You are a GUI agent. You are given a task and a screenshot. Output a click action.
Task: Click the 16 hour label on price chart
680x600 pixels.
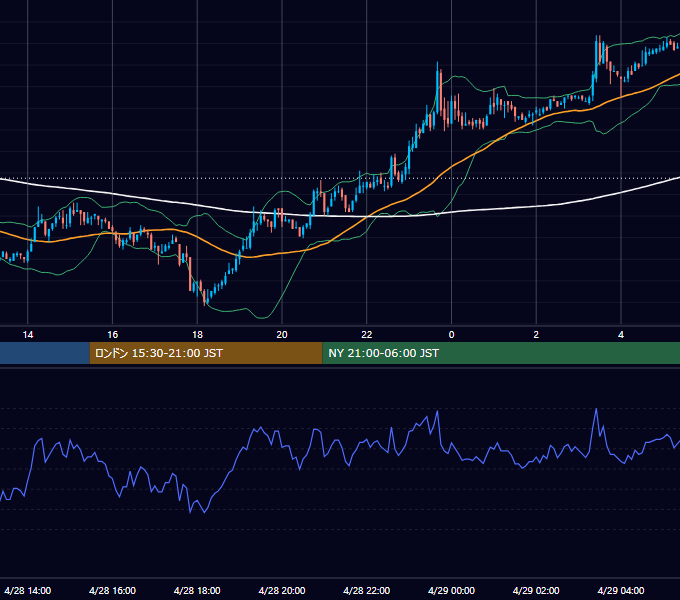pyautogui.click(x=112, y=335)
